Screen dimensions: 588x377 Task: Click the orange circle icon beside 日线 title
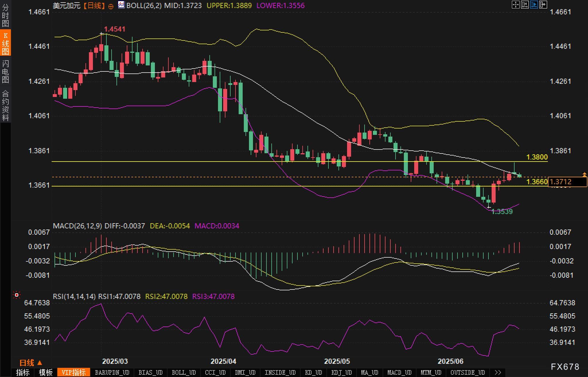(x=111, y=6)
